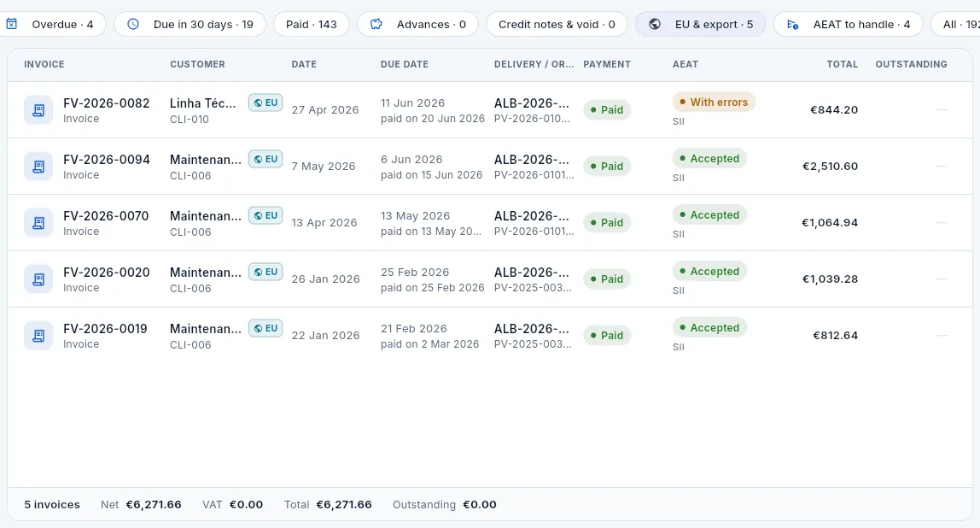Click the piggy bank icon on Advances filter
980x528 pixels.
click(376, 25)
